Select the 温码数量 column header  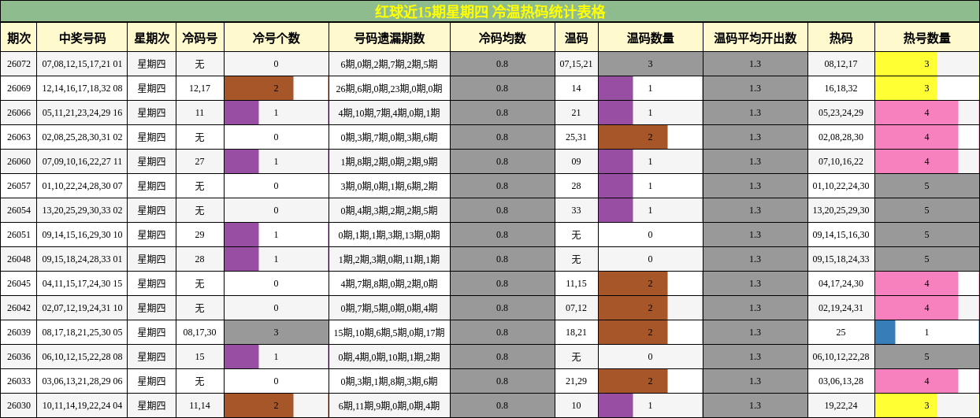[651, 38]
